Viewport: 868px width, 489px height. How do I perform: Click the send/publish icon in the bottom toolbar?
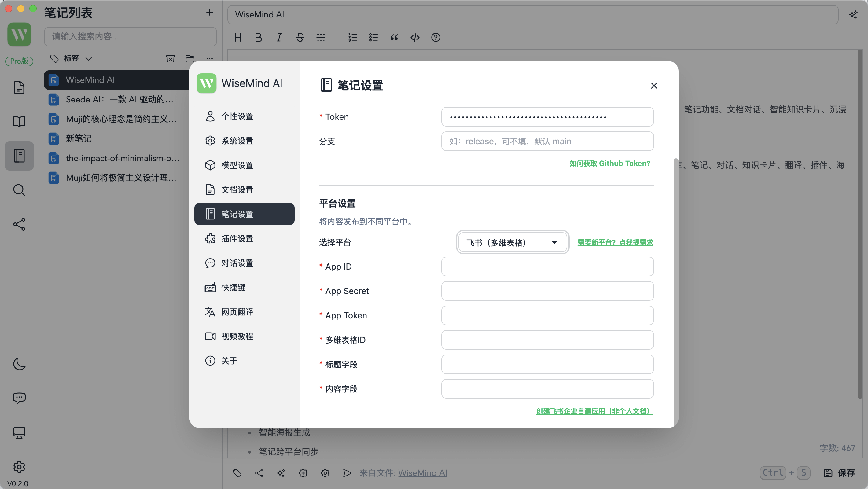click(x=347, y=473)
